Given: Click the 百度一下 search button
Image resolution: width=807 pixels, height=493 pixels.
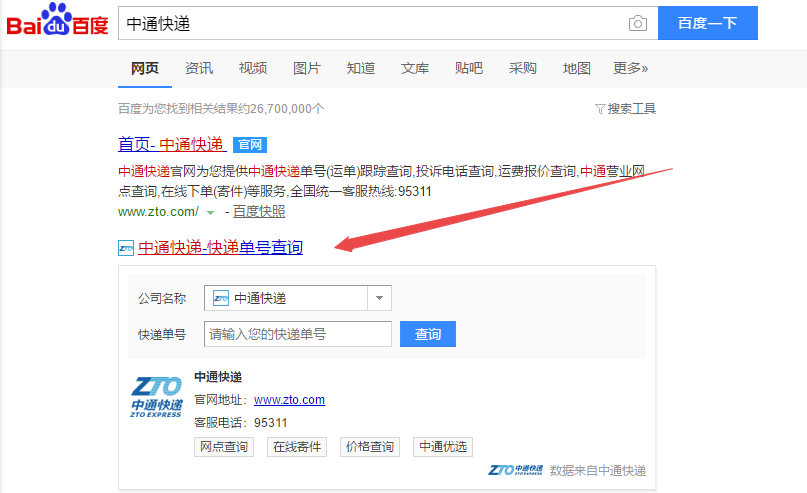Looking at the screenshot, I should pos(708,23).
